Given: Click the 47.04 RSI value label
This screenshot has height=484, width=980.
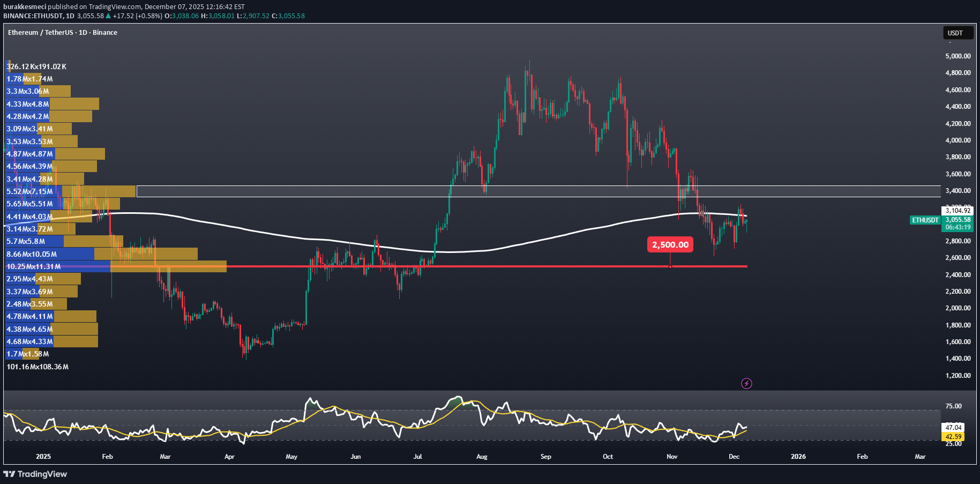Looking at the screenshot, I should (953, 428).
